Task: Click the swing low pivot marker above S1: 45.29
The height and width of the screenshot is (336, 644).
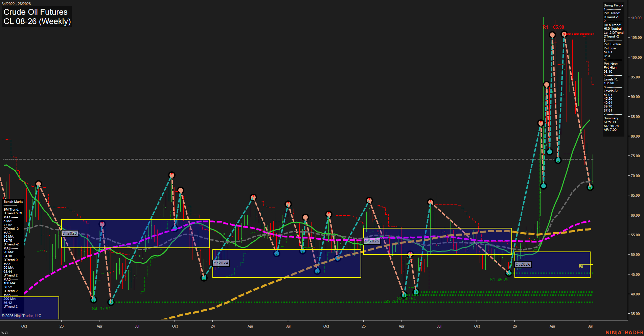Action: click(509, 273)
